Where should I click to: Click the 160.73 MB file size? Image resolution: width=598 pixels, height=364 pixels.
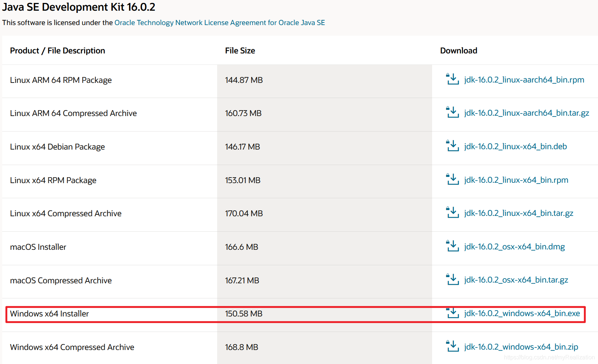click(x=243, y=113)
